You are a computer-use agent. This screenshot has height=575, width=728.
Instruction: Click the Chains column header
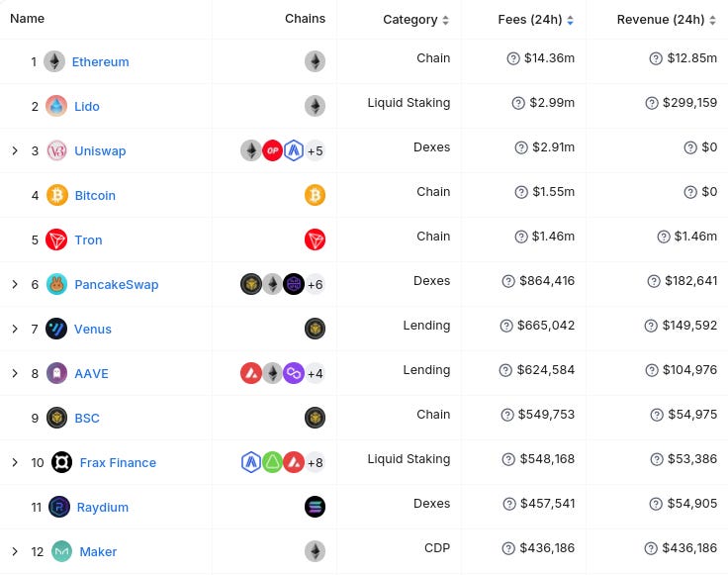click(305, 19)
